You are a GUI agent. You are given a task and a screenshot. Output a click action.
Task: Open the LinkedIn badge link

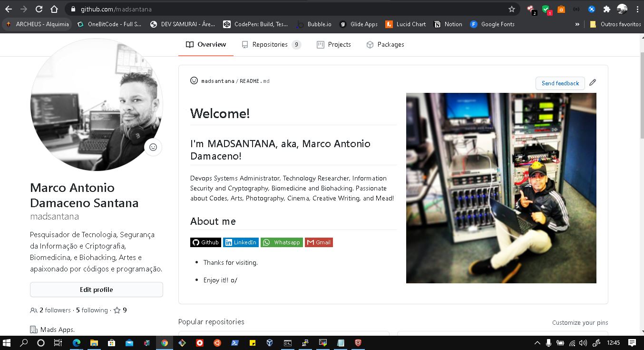coord(241,242)
